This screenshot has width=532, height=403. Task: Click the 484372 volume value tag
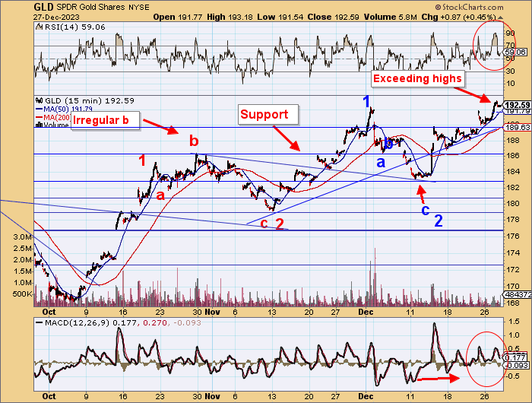tap(518, 295)
